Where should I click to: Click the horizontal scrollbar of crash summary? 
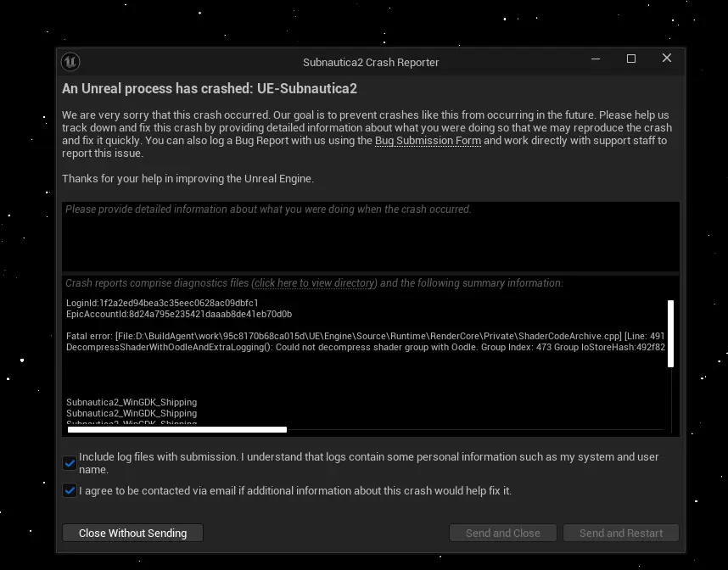[176, 430]
